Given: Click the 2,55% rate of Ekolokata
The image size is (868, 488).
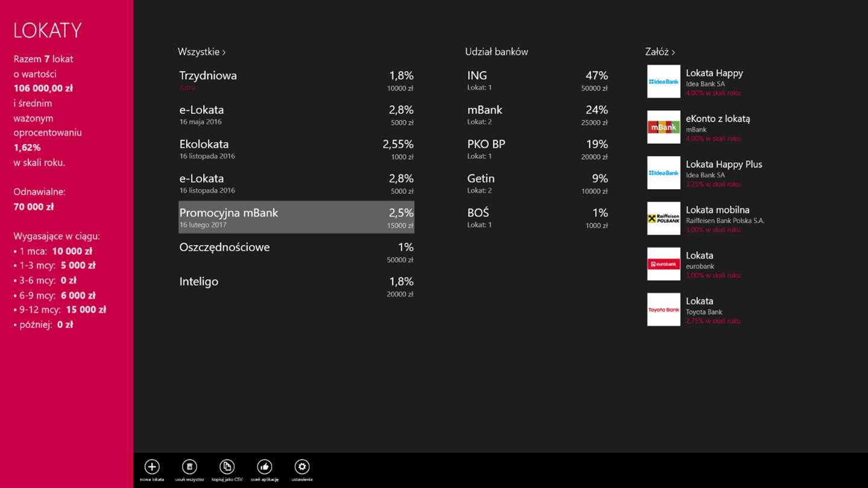Looking at the screenshot, I should pos(398,144).
